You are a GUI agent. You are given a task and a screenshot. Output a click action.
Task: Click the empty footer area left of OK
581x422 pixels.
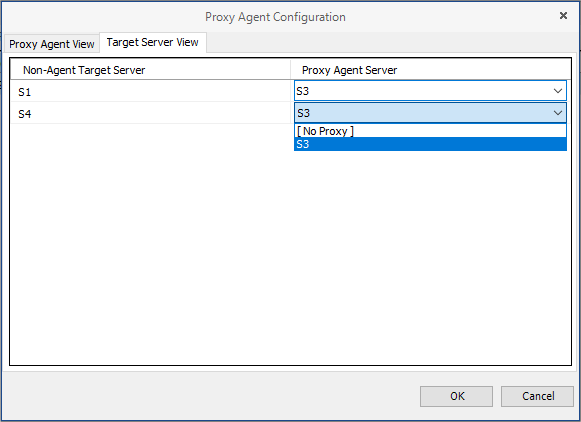(x=211, y=396)
